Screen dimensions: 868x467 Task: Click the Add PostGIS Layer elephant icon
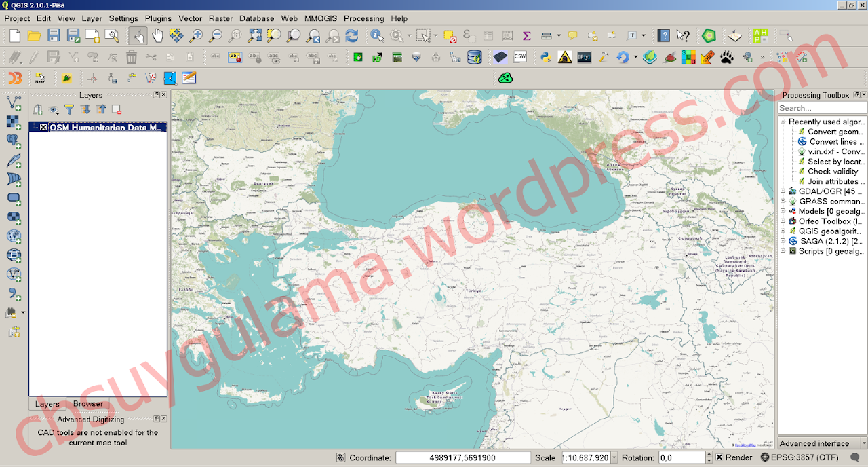pos(14,141)
